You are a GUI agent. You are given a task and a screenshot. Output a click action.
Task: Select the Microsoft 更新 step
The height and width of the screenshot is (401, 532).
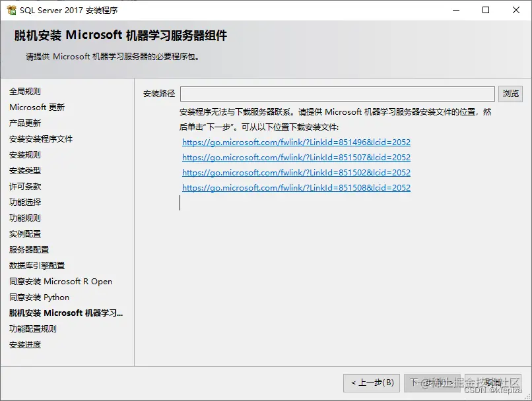(x=37, y=107)
